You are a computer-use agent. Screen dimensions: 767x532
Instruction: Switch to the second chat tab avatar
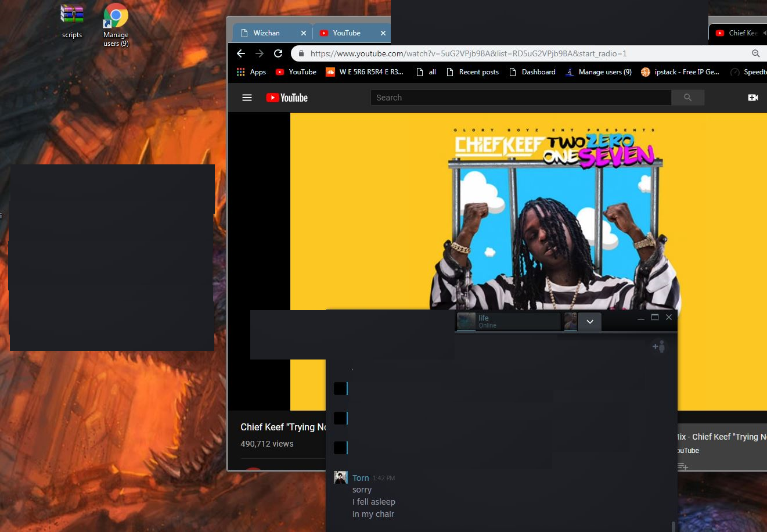pos(571,321)
